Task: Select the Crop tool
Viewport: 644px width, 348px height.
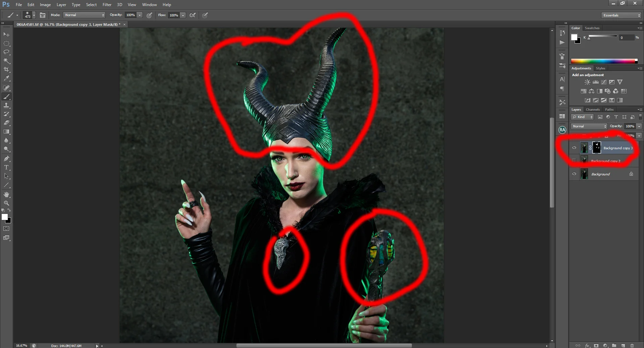Action: 6,69
